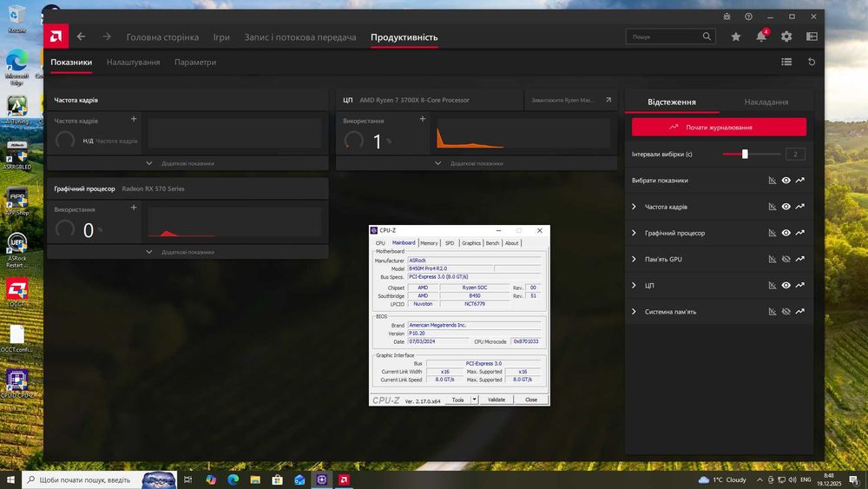Toggle logging graph icon for Частота кадрів
The width and height of the screenshot is (868, 489).
pyautogui.click(x=800, y=207)
